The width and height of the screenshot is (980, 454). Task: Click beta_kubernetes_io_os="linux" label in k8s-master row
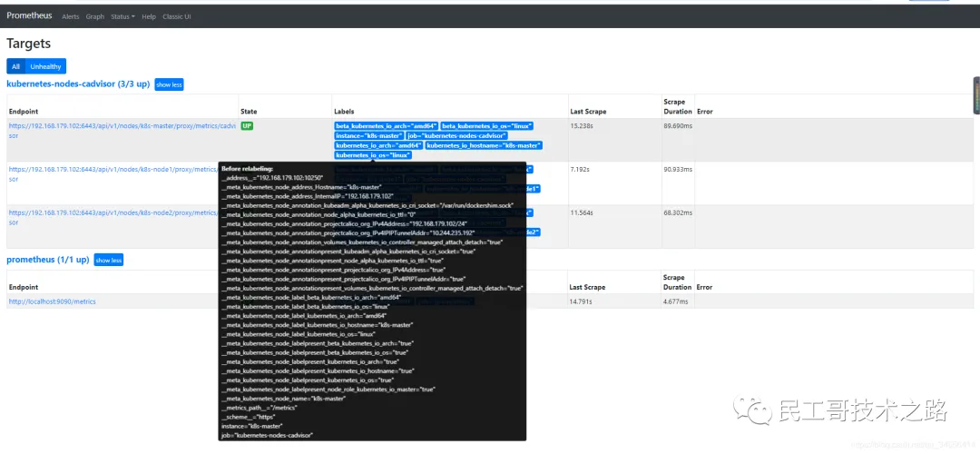[x=487, y=125]
